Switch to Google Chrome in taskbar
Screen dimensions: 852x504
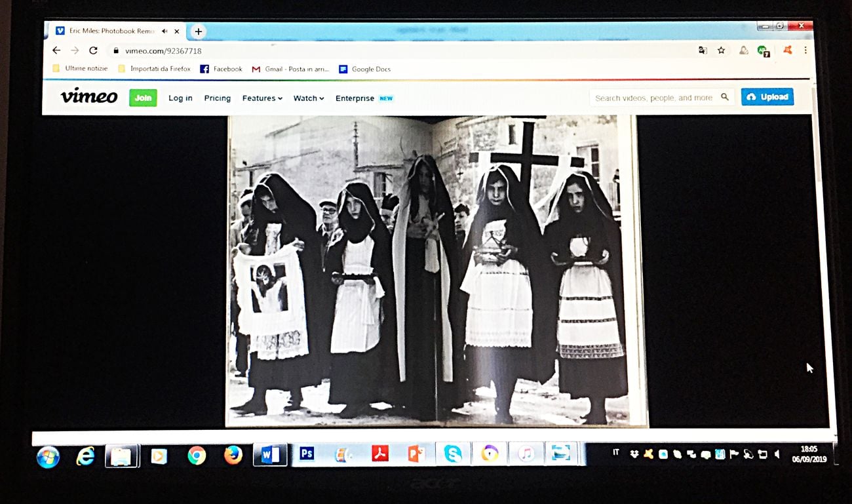click(196, 455)
